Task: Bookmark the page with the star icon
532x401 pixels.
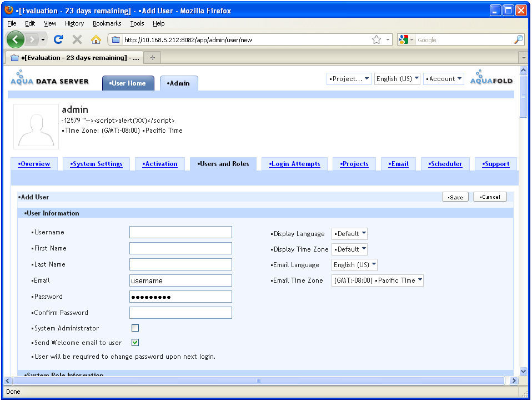Action: tap(377, 39)
